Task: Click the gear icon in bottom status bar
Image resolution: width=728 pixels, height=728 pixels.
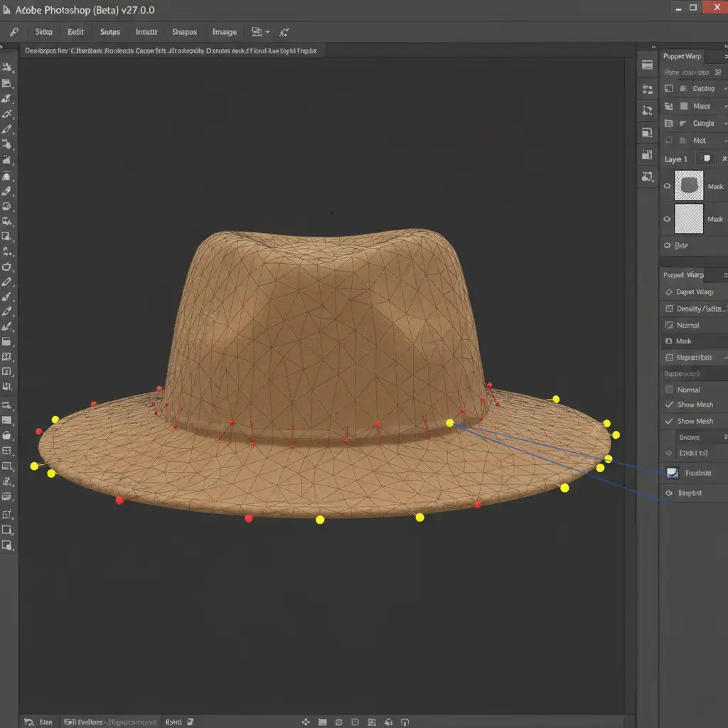Action: [338, 722]
